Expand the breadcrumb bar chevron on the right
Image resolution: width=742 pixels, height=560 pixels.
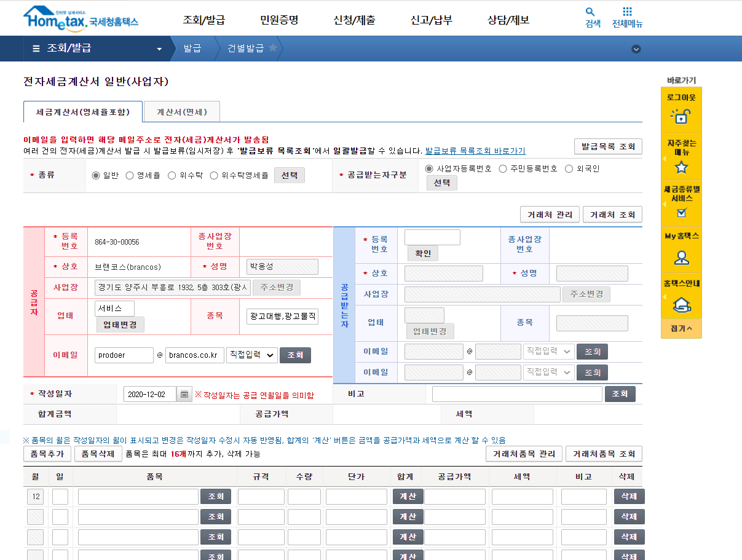click(x=636, y=49)
